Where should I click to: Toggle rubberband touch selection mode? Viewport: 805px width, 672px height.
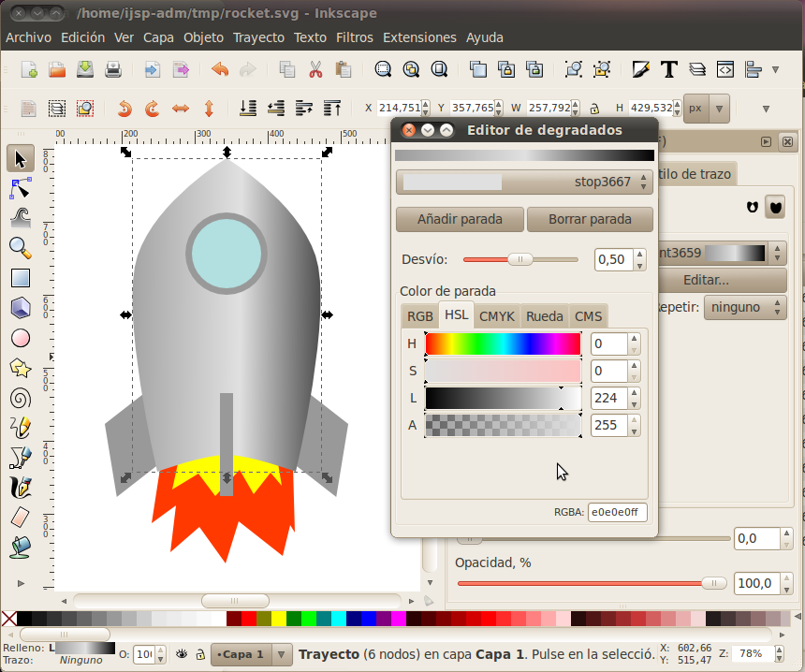point(85,109)
